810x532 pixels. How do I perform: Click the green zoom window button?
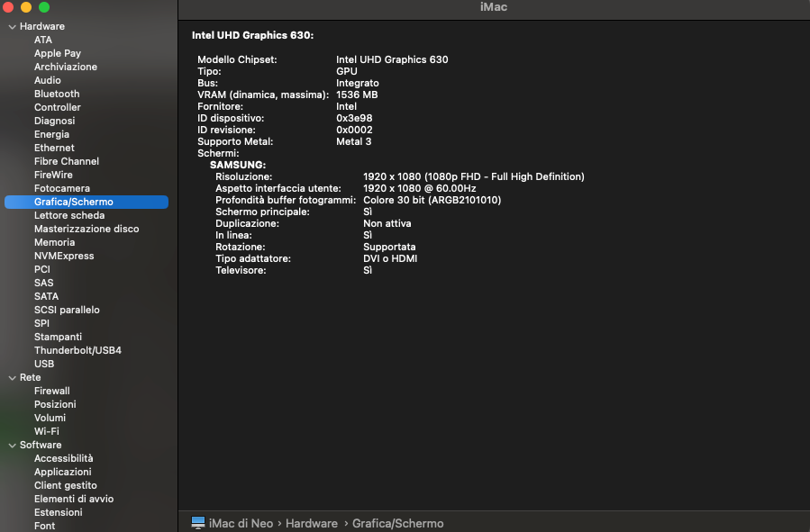point(44,6)
